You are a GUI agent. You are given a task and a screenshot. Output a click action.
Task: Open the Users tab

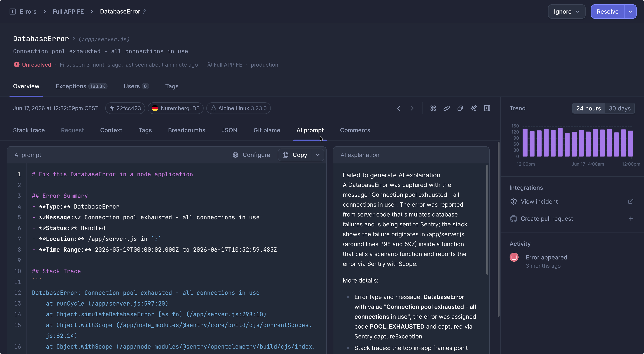(x=136, y=86)
